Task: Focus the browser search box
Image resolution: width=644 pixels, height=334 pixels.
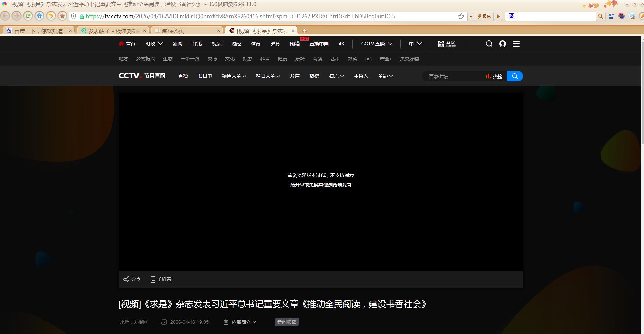Action: point(555,16)
